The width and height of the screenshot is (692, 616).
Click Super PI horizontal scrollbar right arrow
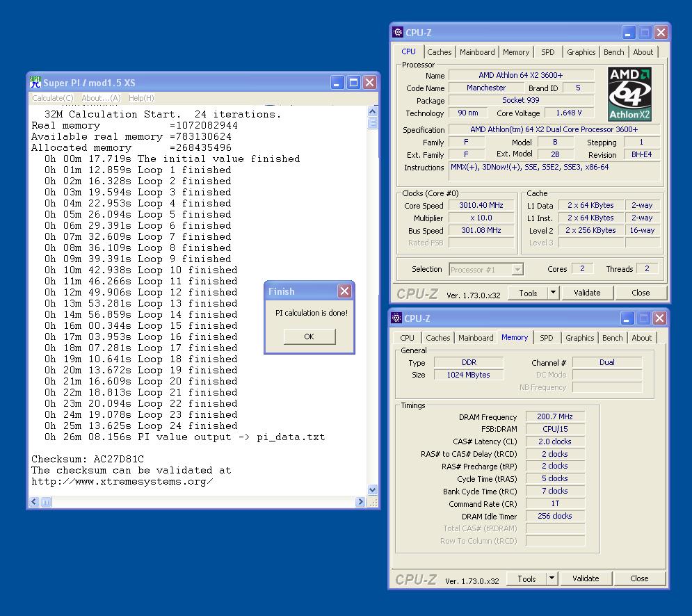point(360,502)
